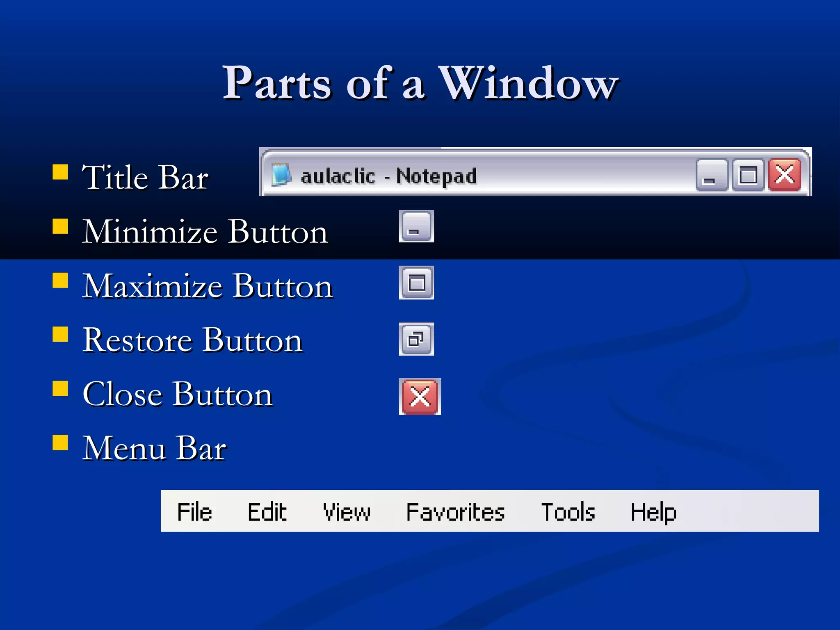Click the red X icon beside Close Button

[420, 397]
